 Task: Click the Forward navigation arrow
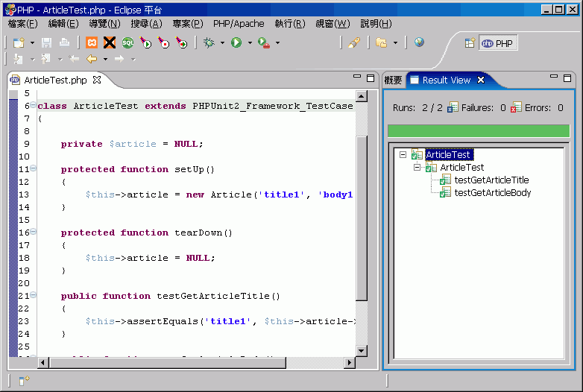119,59
